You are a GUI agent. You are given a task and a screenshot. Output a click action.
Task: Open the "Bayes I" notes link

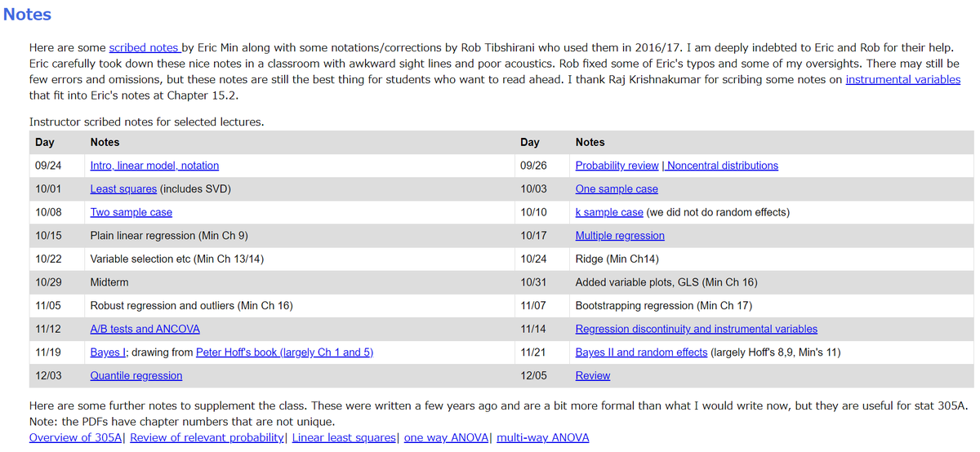(x=108, y=352)
